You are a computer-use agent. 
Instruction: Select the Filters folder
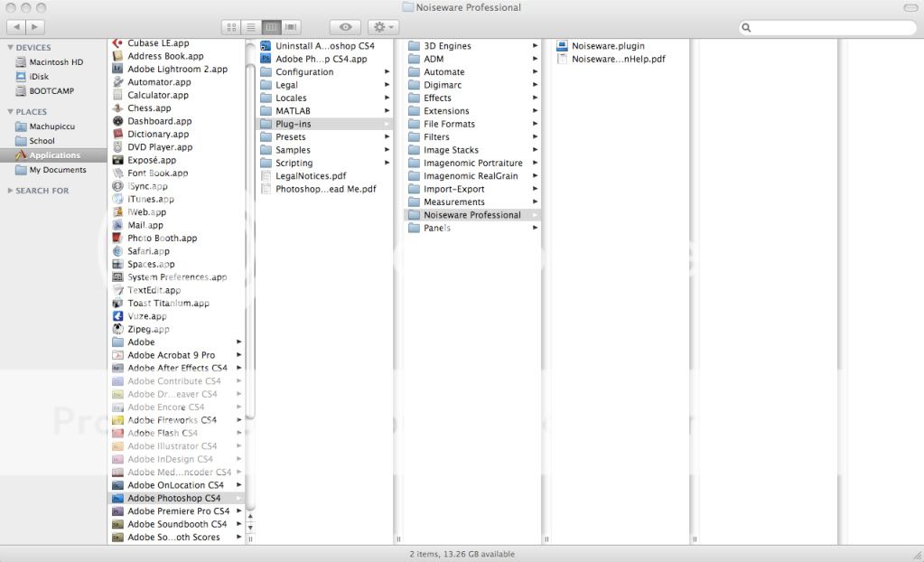(472, 136)
